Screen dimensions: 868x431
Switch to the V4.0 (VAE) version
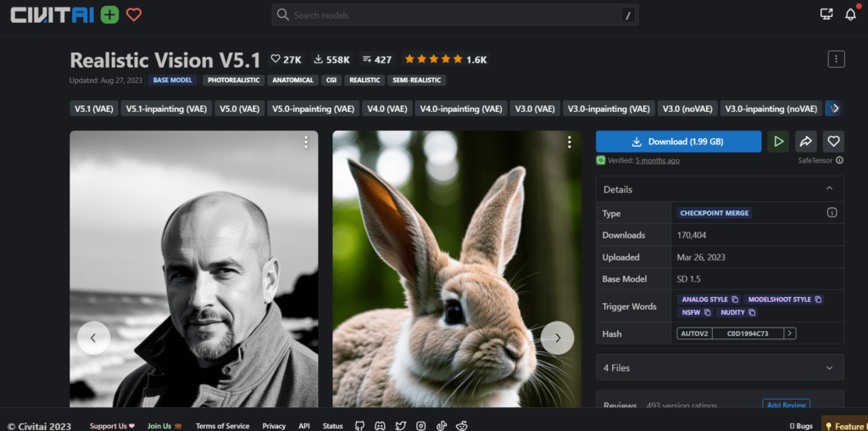387,109
